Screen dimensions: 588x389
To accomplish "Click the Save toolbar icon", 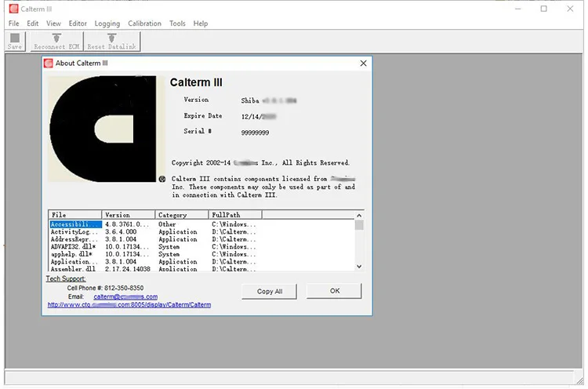I will click(15, 41).
